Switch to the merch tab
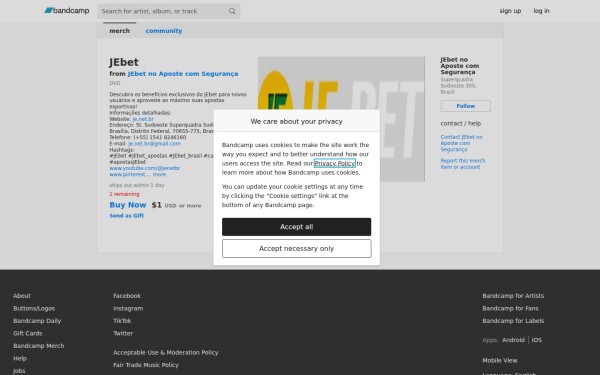Screen dimensions: 600x375 pos(119,31)
